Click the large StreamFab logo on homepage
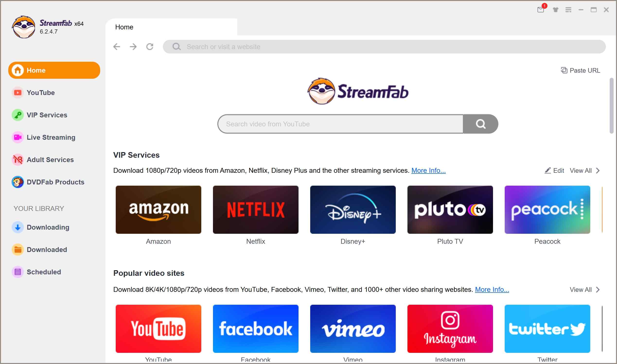 (358, 91)
